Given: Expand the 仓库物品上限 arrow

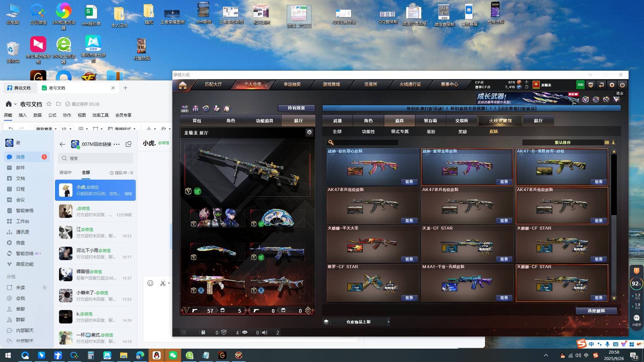Looking at the screenshot, I should pos(388,322).
